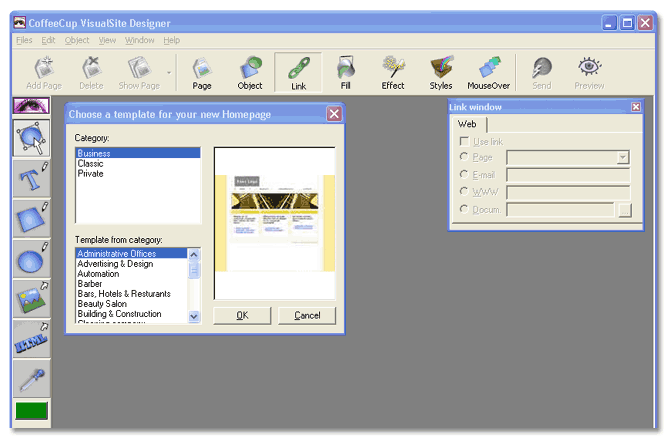This screenshot has height=445, width=670.
Task: Maximize the VisualSite Designer window
Action: point(627,23)
